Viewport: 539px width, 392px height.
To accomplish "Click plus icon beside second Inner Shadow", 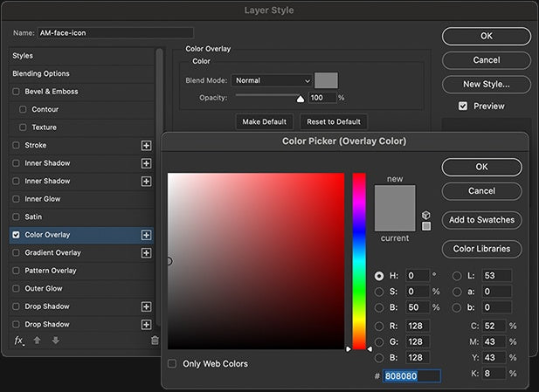I will pyautogui.click(x=146, y=181).
